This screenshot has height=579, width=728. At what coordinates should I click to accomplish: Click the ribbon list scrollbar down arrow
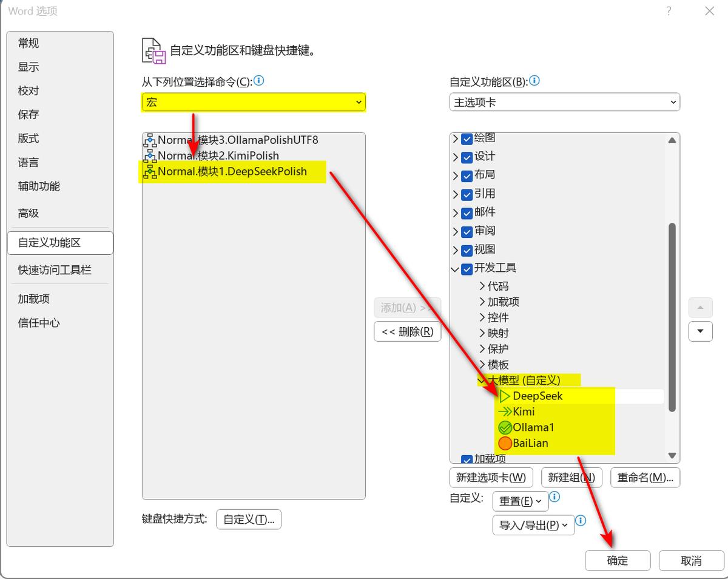pyautogui.click(x=672, y=455)
